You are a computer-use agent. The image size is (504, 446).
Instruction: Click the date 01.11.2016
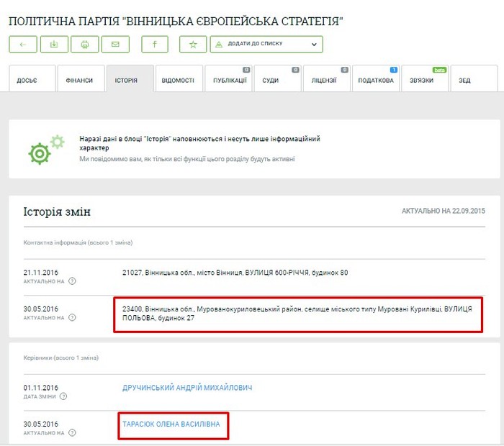(41, 388)
